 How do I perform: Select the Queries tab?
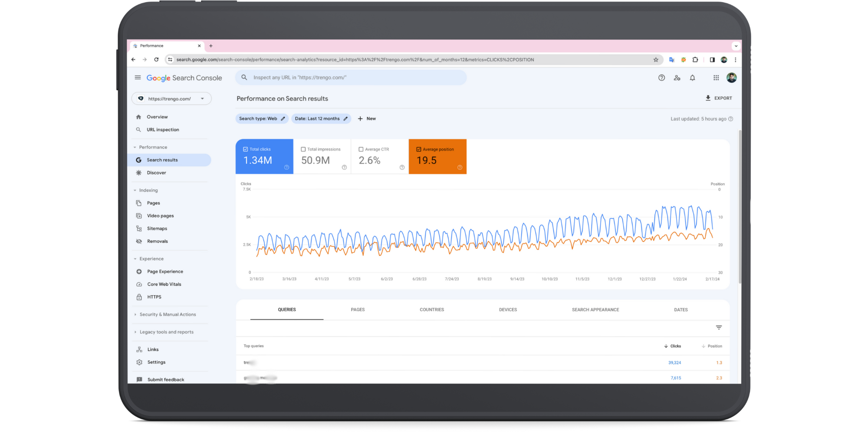(x=287, y=310)
